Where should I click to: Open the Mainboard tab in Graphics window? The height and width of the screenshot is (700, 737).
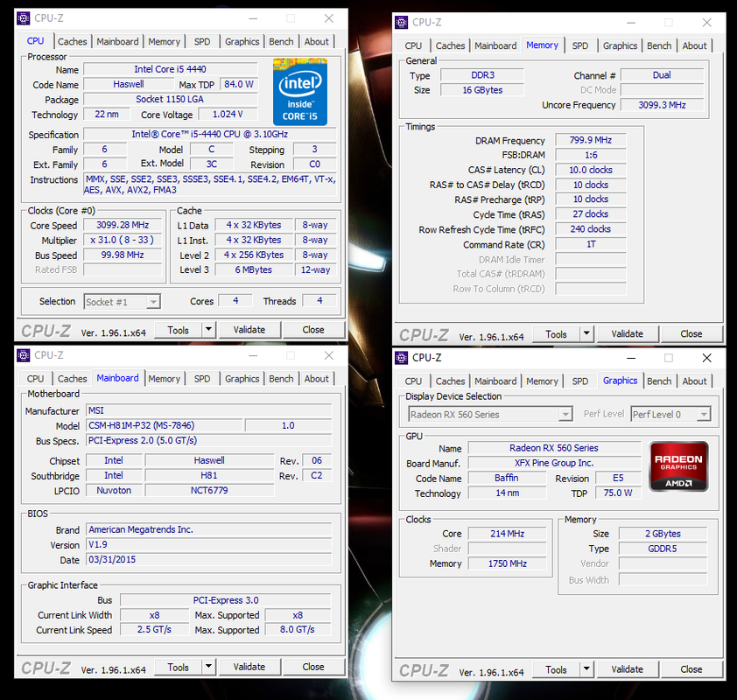[495, 381]
